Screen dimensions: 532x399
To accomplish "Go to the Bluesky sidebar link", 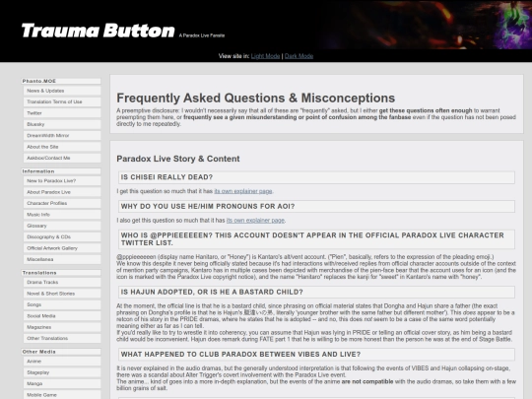I will (x=62, y=124).
